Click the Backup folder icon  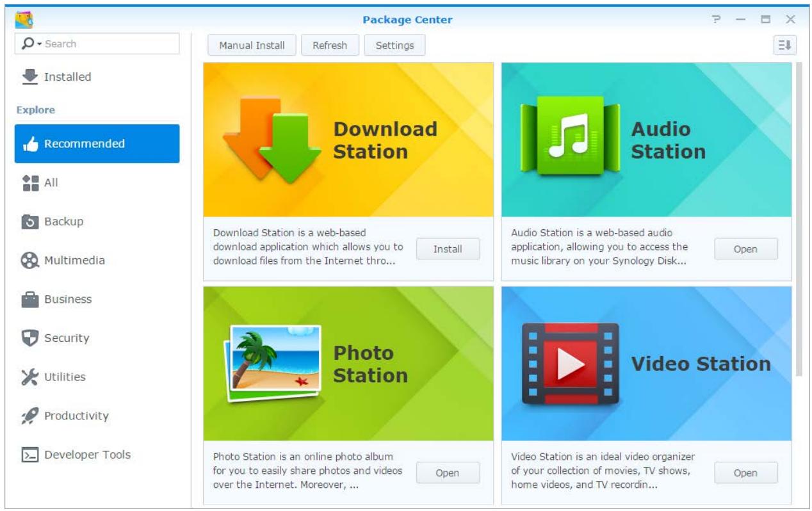[30, 222]
